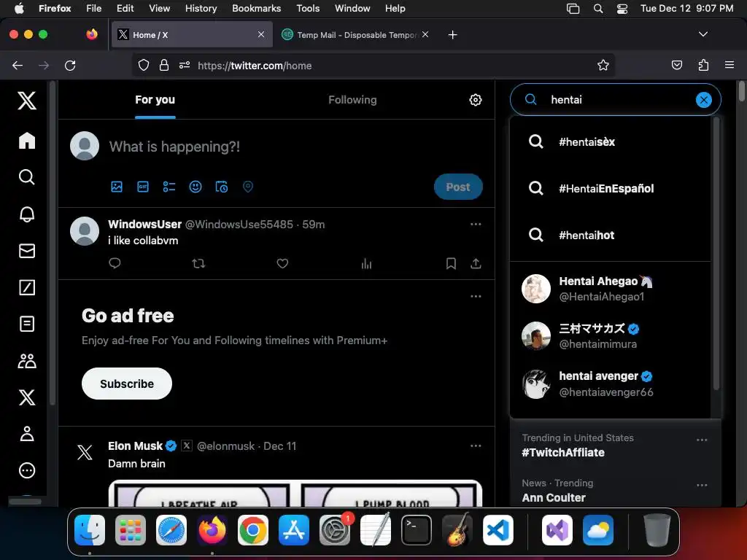Open Explore magnifier in left sidebar
The image size is (747, 560).
pos(27,177)
